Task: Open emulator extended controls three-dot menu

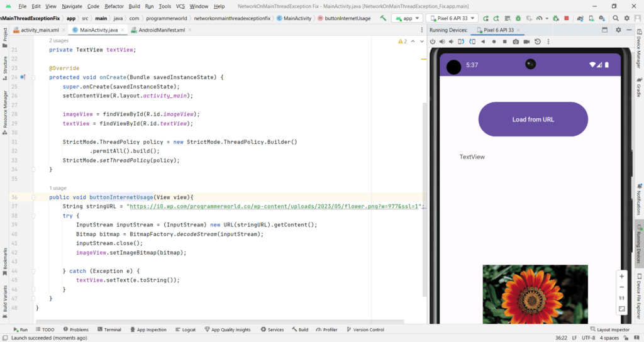Action: click(x=548, y=41)
